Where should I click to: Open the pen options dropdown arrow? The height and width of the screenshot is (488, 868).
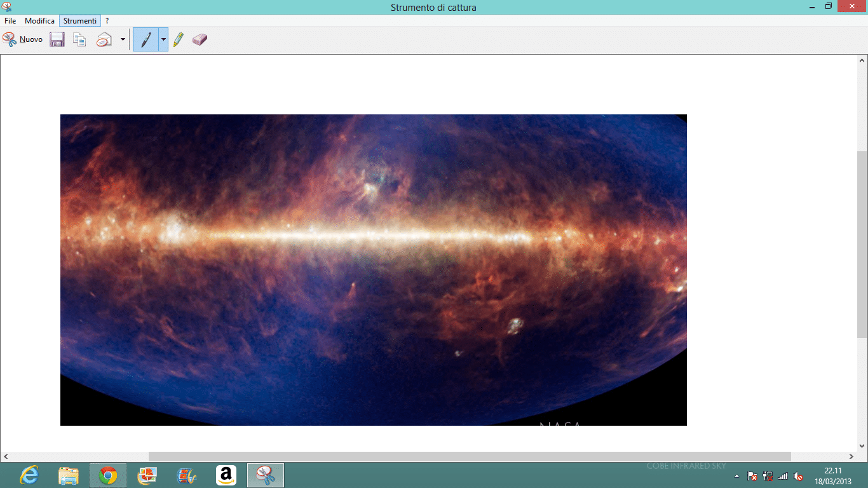point(163,39)
